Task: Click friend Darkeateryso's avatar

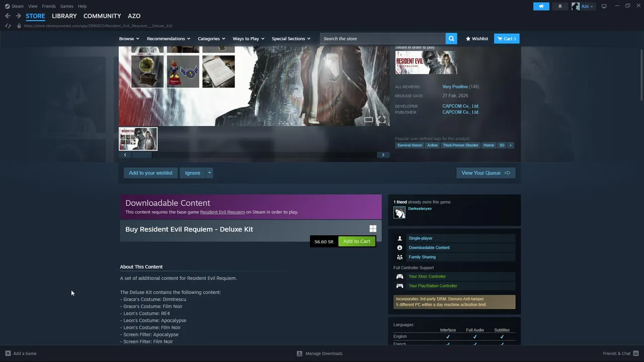Action: (399, 213)
